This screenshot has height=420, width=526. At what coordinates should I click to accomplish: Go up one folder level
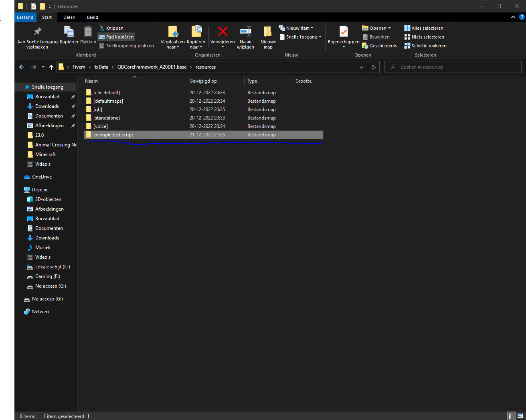(51, 67)
